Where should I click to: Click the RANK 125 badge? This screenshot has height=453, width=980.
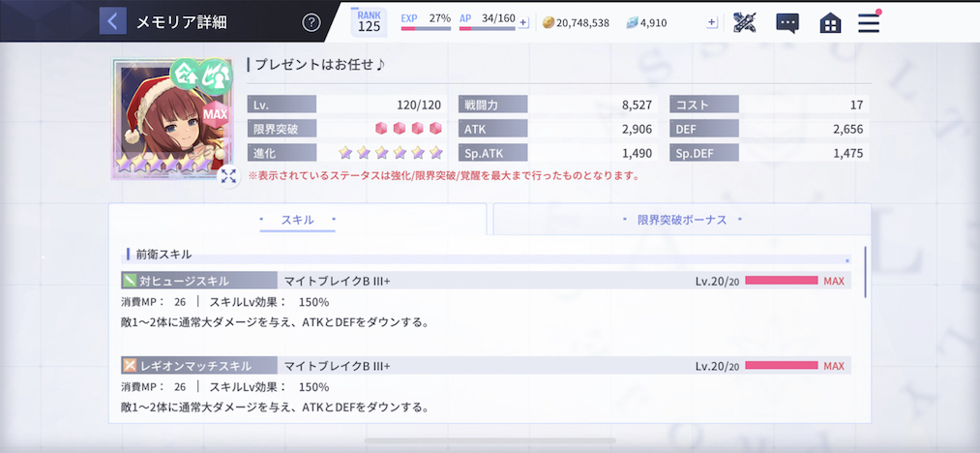coord(369,21)
